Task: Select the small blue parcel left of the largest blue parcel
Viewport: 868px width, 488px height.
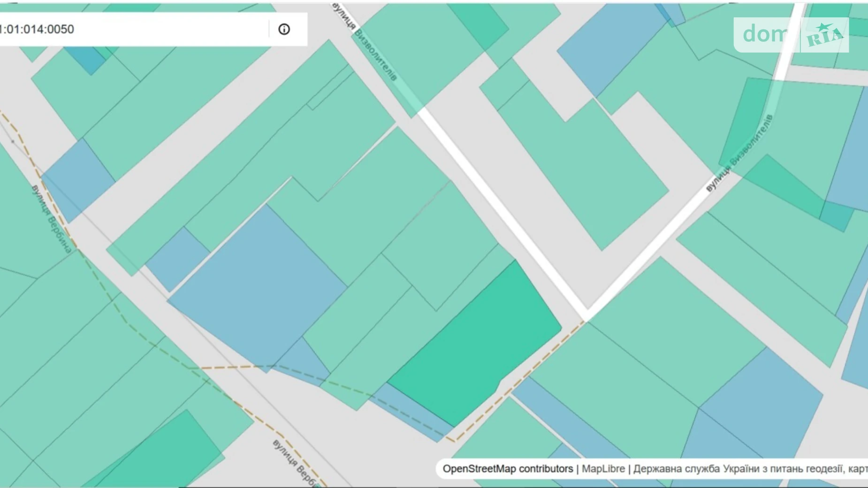Action: pos(177,258)
